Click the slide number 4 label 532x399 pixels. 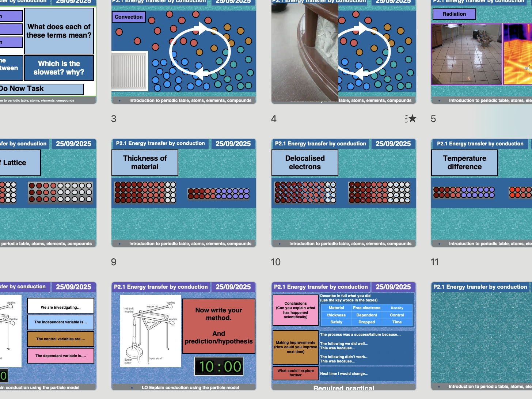(274, 119)
